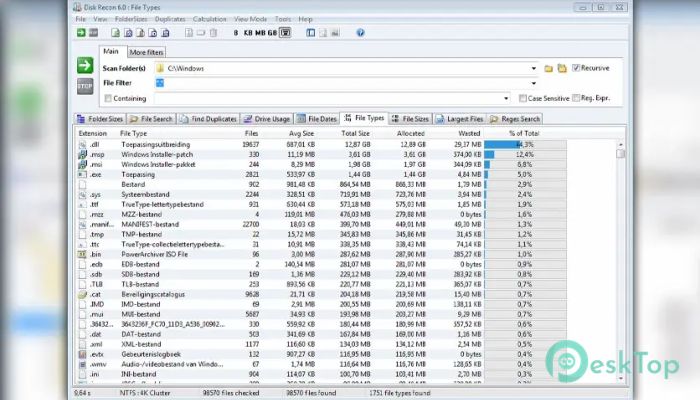Select the Systeembestand .sys row
Image resolution: width=700 pixels, height=400 pixels.
322,194
